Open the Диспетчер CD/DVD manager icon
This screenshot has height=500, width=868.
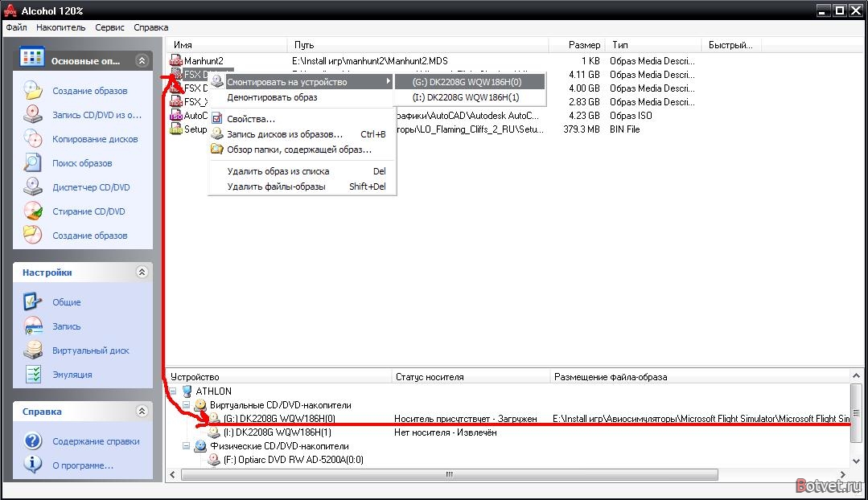[x=33, y=187]
